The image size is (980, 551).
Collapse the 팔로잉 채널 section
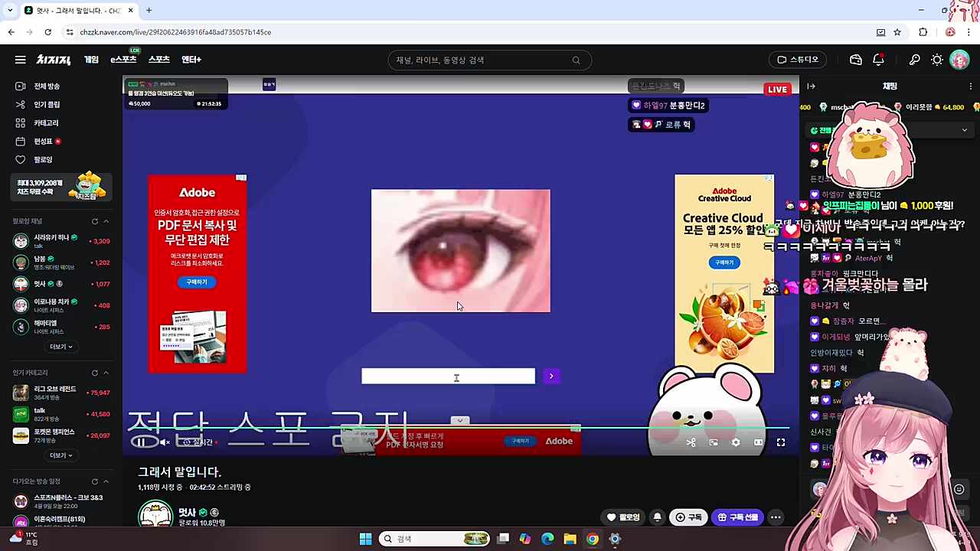pyautogui.click(x=106, y=221)
